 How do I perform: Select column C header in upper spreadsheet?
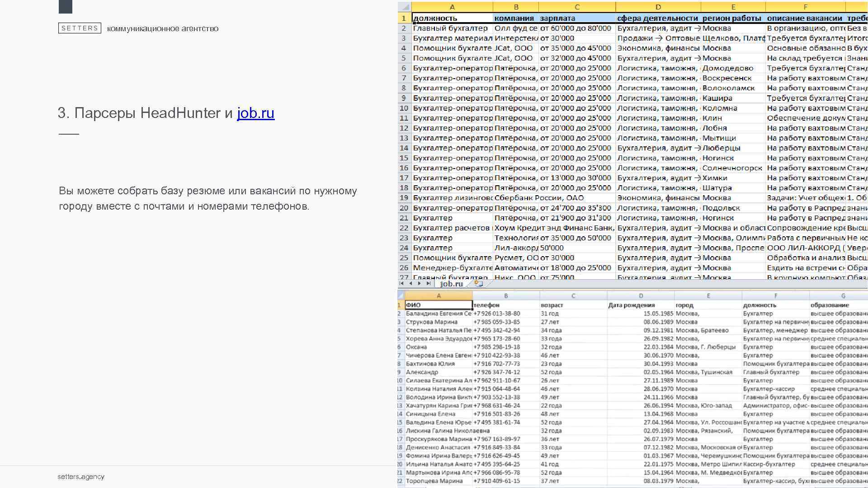[x=577, y=7]
